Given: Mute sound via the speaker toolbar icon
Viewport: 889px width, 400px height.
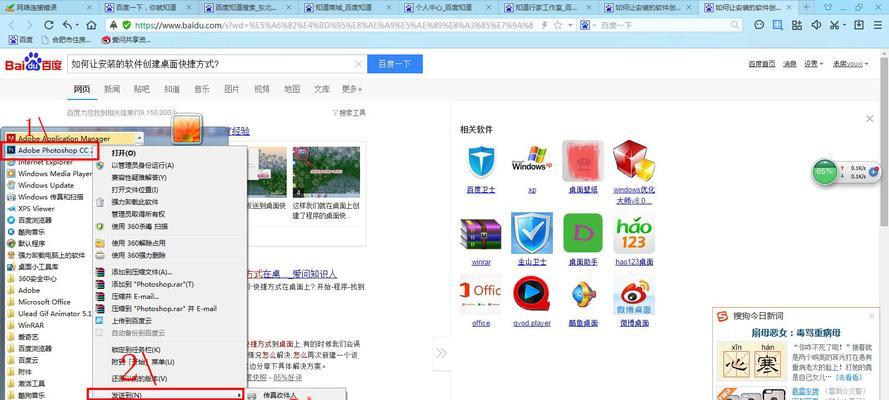Looking at the screenshot, I should coord(816,25).
